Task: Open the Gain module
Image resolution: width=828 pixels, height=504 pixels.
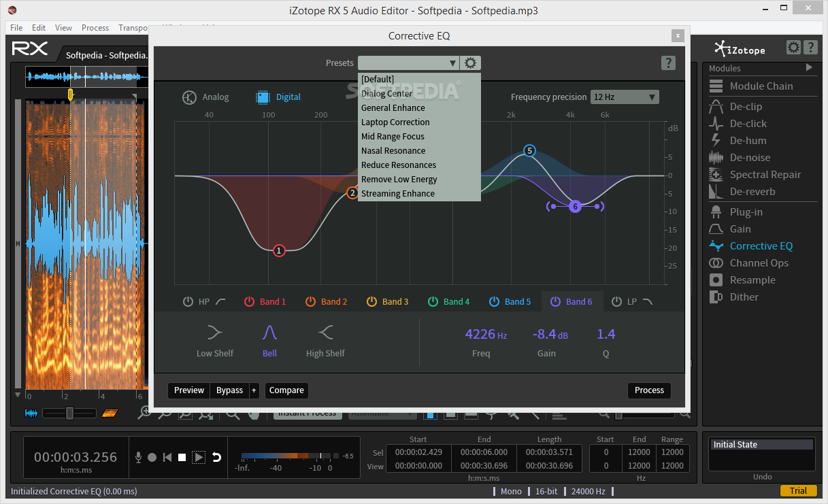Action: click(x=730, y=229)
